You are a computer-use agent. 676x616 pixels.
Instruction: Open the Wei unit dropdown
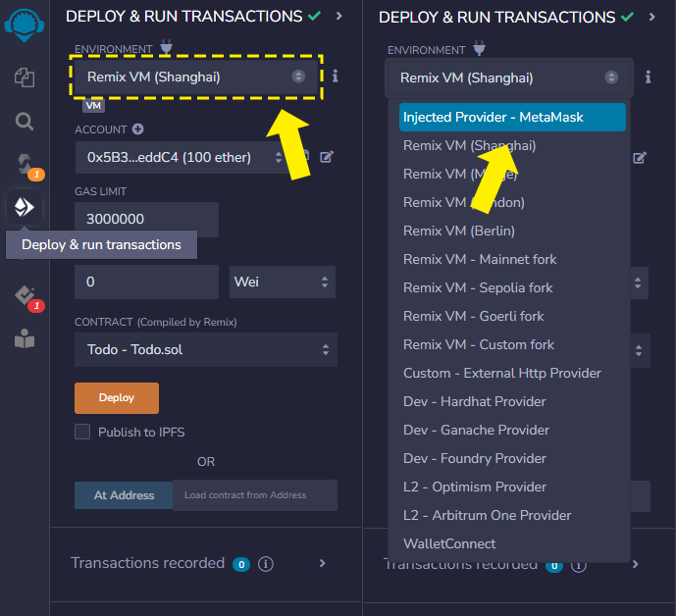click(x=283, y=282)
